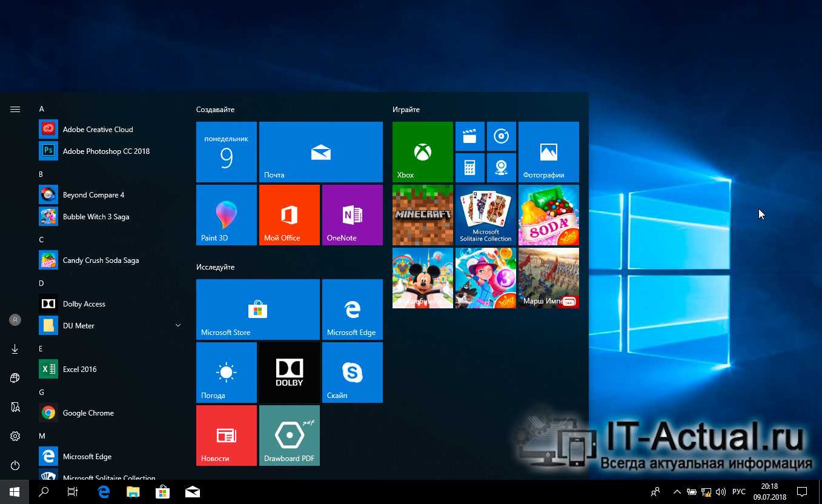
Task: Select Google Chrome from app list
Action: 88,413
